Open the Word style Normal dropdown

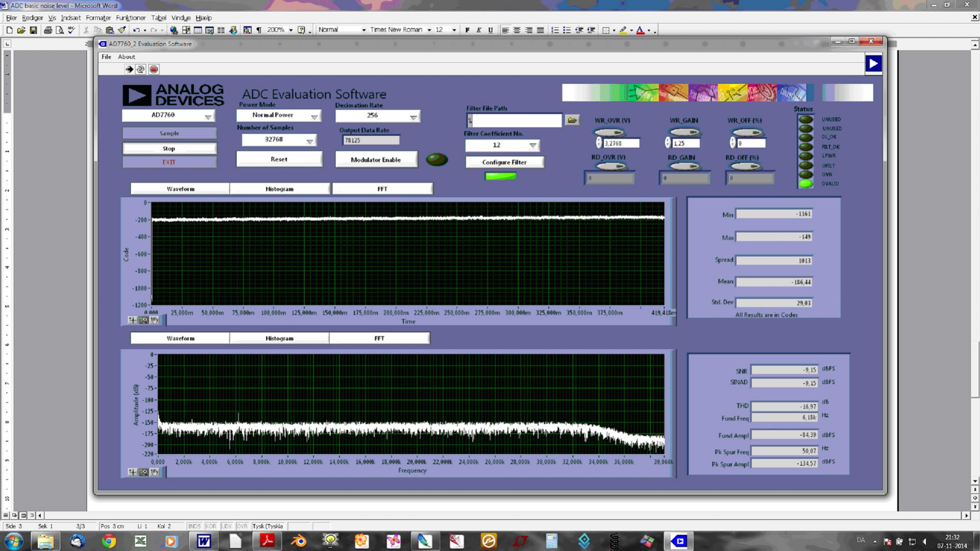pyautogui.click(x=364, y=30)
